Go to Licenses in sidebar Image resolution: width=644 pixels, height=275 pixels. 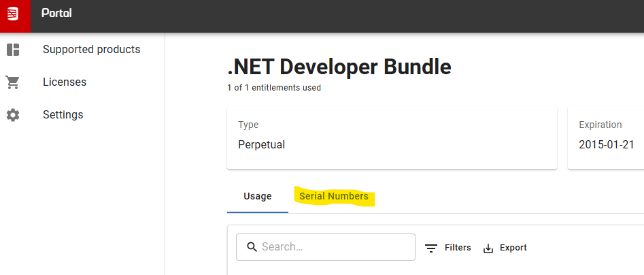pyautogui.click(x=82, y=82)
